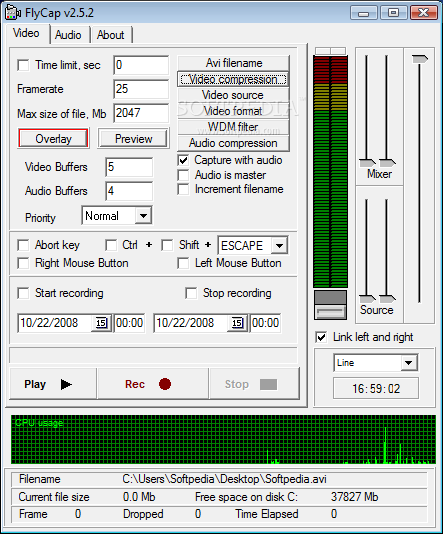The image size is (443, 534).
Task: Click the FlyCap title bar icon
Action: point(13,13)
